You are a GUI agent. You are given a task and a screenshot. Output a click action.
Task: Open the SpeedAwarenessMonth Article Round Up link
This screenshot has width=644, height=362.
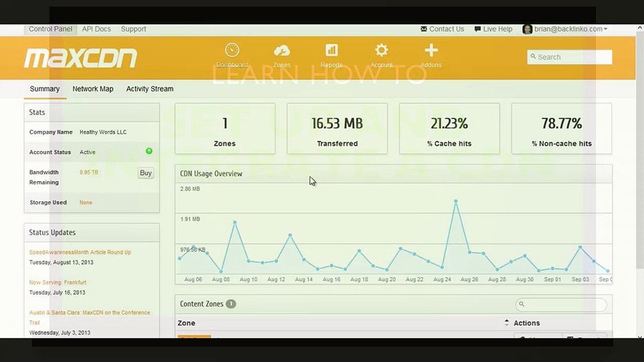click(x=80, y=252)
